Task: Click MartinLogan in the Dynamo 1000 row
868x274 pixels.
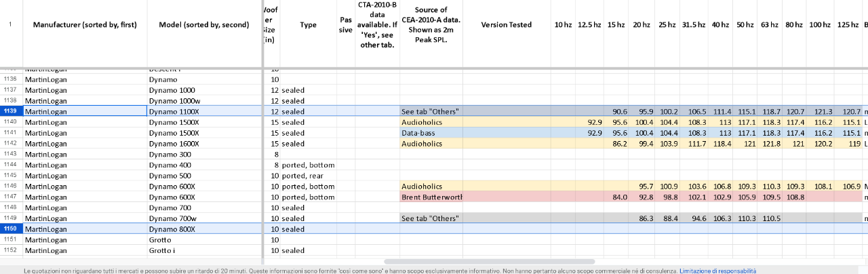Action: [x=85, y=90]
